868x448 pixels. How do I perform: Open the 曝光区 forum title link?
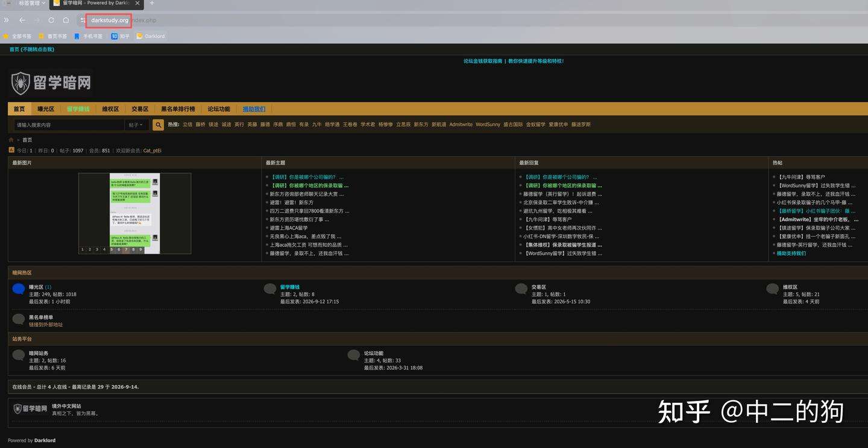[x=36, y=287]
